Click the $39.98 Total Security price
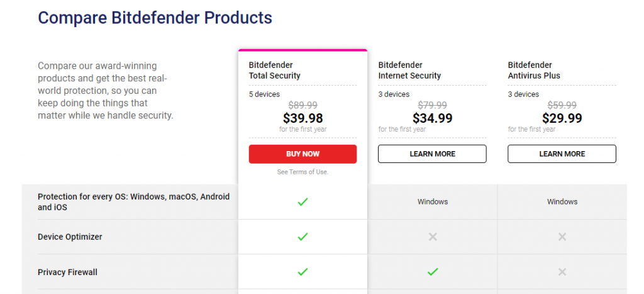 click(x=303, y=118)
